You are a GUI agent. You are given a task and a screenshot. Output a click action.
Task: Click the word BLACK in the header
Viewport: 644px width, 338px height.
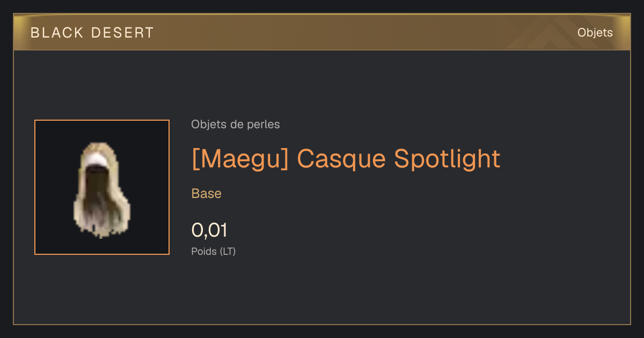coord(57,33)
